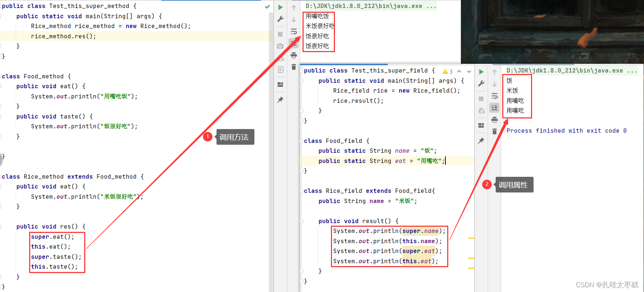Click 'class Food_method {' declaration
The height and width of the screenshot is (292, 644).
(36, 76)
